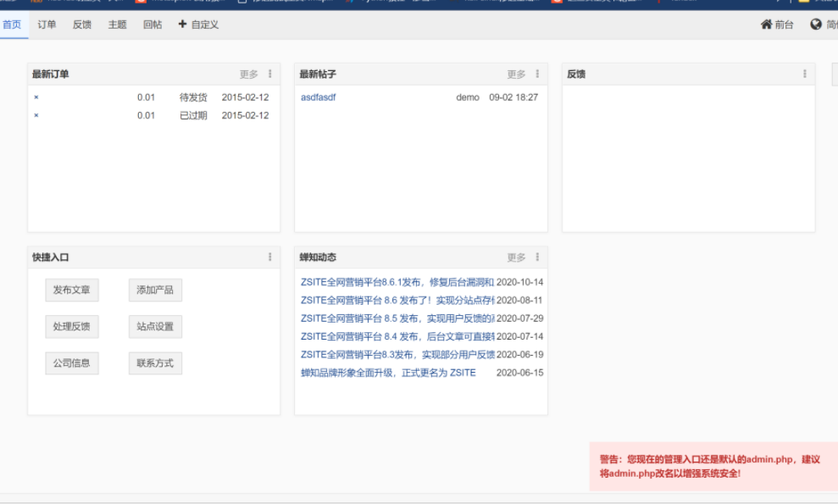This screenshot has height=504, width=838.
Task: Click 更多 on the 蝉知动态 panel
Action: pyautogui.click(x=515, y=257)
